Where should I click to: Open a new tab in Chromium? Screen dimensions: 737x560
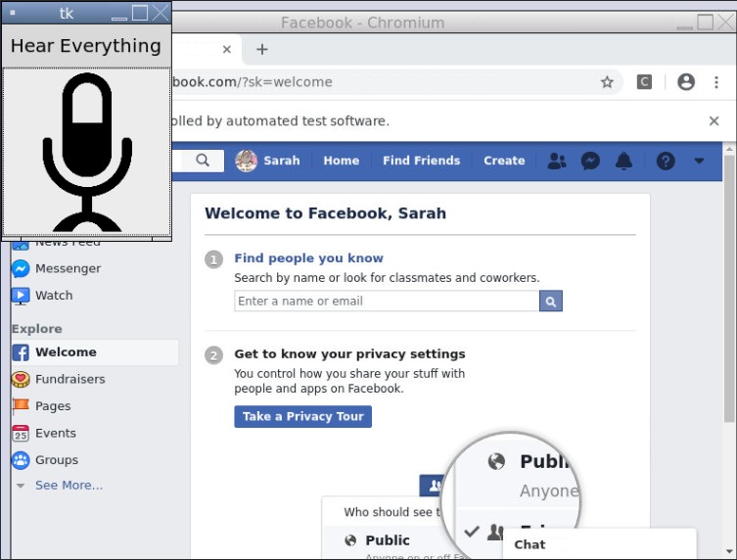[262, 49]
